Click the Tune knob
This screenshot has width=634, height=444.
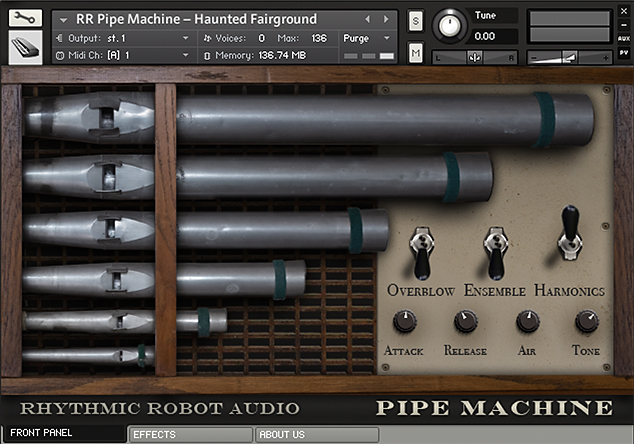tap(449, 25)
